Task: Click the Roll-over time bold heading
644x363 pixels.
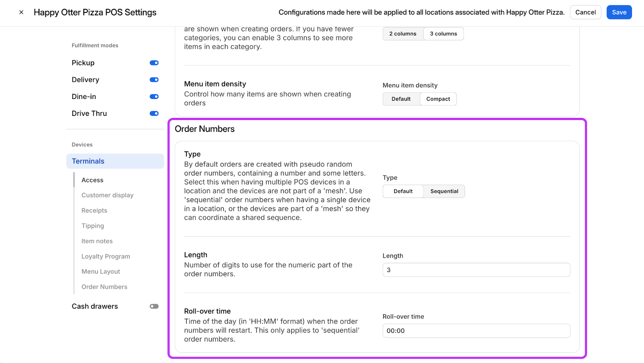Action: pos(207,311)
